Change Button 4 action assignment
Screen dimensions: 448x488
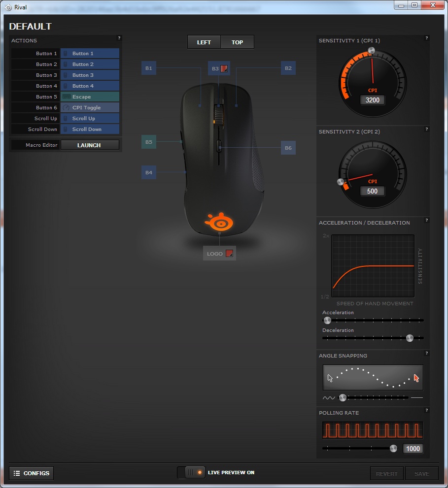pos(90,86)
